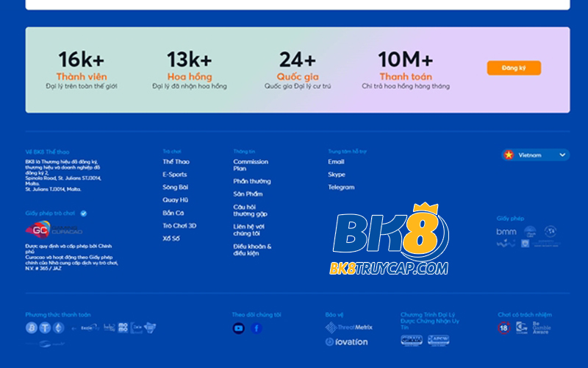The image size is (588, 368).
Task: Select the Tether payment icon
Action: [45, 328]
